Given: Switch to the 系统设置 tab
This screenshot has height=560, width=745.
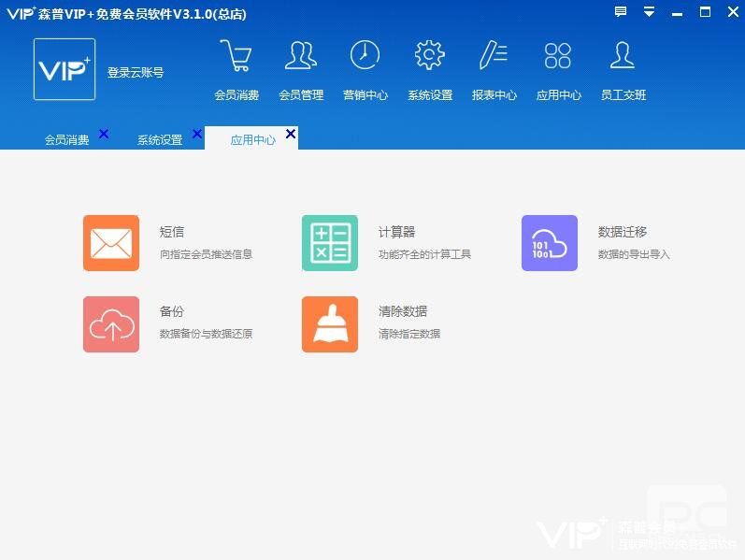Looking at the screenshot, I should coord(160,140).
